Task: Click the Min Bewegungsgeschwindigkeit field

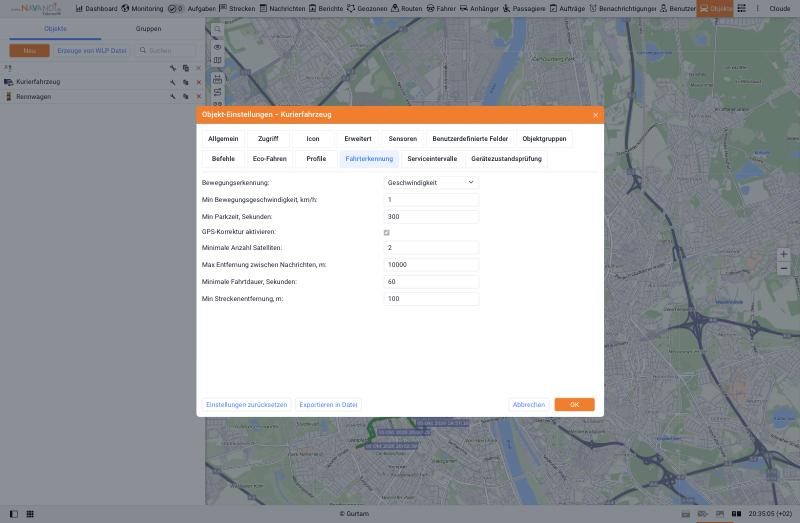Action: tap(431, 200)
